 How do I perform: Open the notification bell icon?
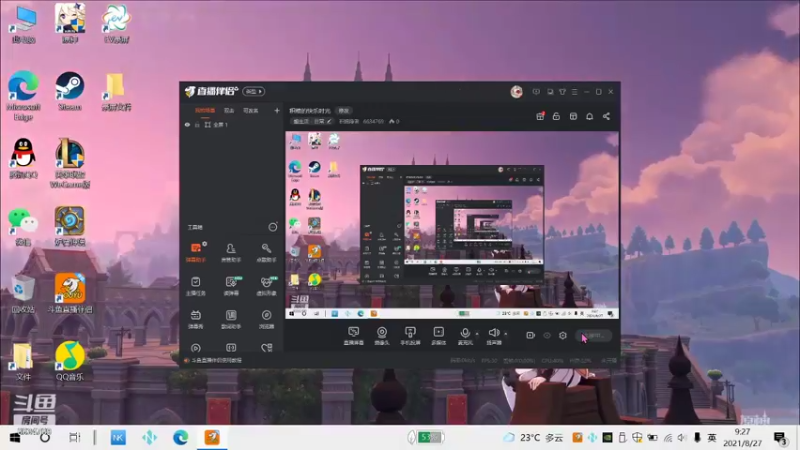pos(589,116)
